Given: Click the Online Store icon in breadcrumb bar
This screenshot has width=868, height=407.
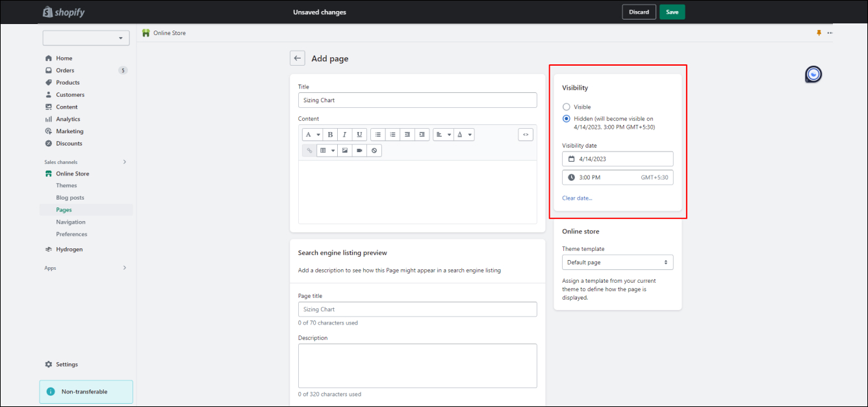Looking at the screenshot, I should tap(146, 33).
